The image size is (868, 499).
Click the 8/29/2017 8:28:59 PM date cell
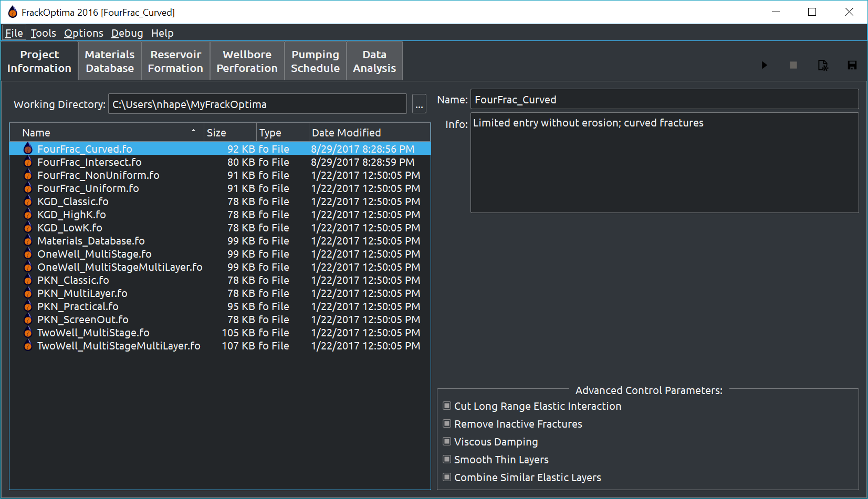point(363,162)
